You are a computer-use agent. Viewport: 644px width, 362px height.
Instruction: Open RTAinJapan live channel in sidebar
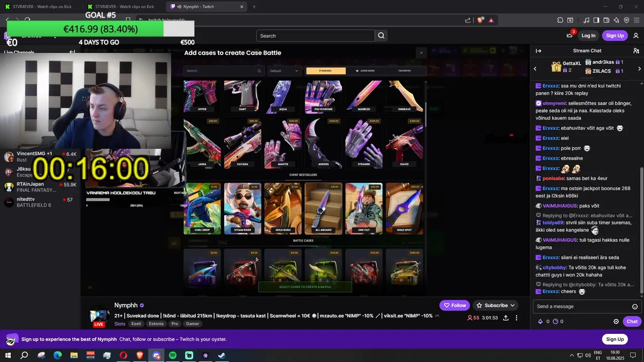[x=40, y=187]
